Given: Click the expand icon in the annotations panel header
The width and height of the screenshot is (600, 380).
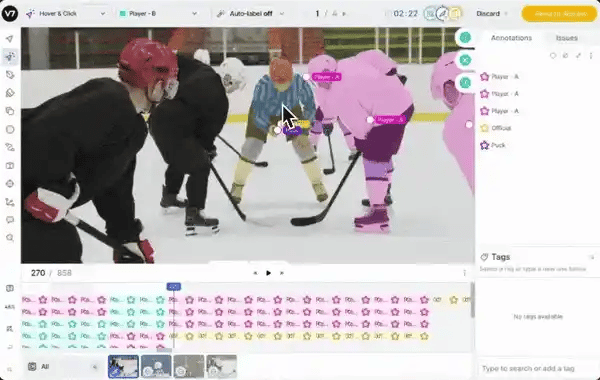Looking at the screenshot, I should (578, 56).
